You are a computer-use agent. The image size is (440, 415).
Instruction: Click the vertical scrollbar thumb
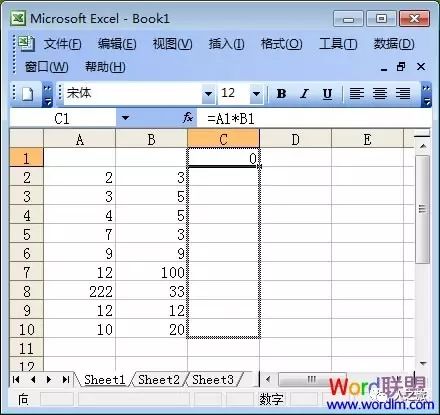(423, 209)
